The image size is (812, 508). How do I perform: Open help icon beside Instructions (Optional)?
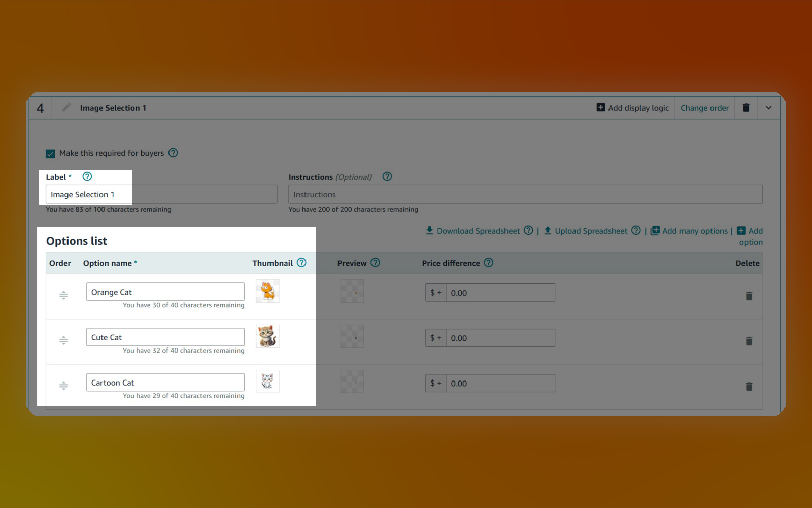(x=387, y=177)
